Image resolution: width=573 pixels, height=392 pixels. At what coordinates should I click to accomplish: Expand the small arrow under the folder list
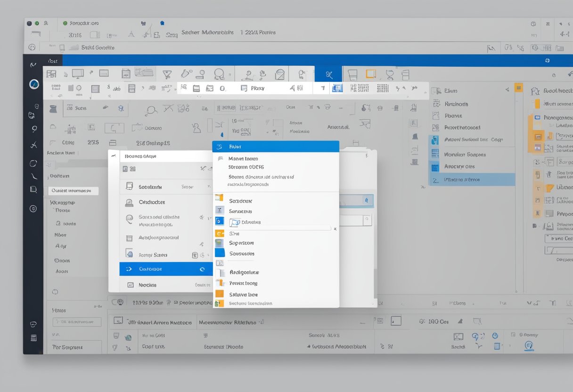[x=335, y=228]
